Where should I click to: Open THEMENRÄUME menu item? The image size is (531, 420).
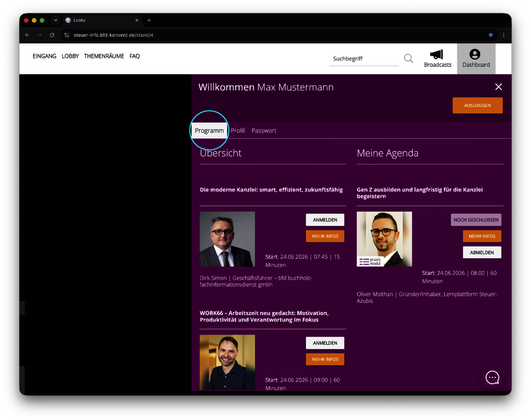click(x=104, y=56)
